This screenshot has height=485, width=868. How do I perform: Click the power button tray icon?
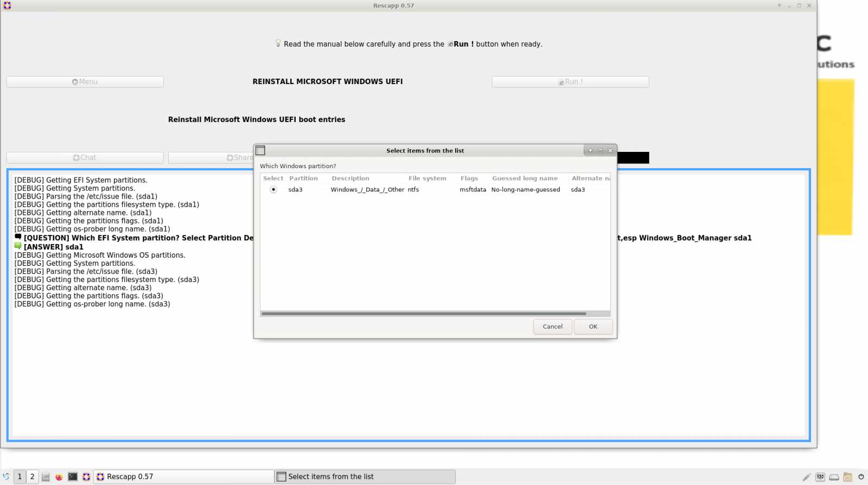click(x=861, y=477)
